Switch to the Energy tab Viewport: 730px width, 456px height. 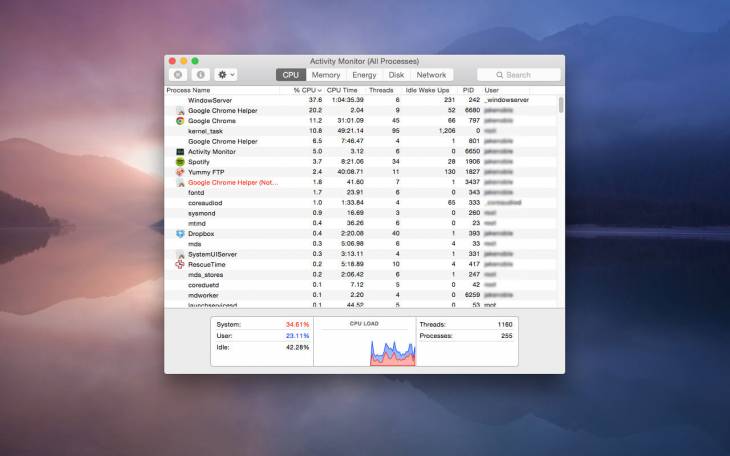coord(364,75)
